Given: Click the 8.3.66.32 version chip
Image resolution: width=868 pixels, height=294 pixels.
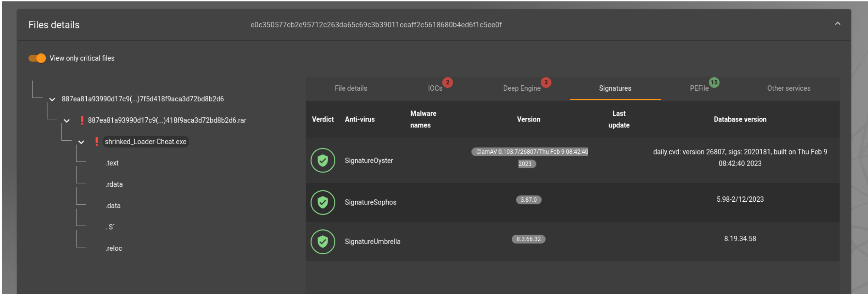Looking at the screenshot, I should [x=529, y=239].
